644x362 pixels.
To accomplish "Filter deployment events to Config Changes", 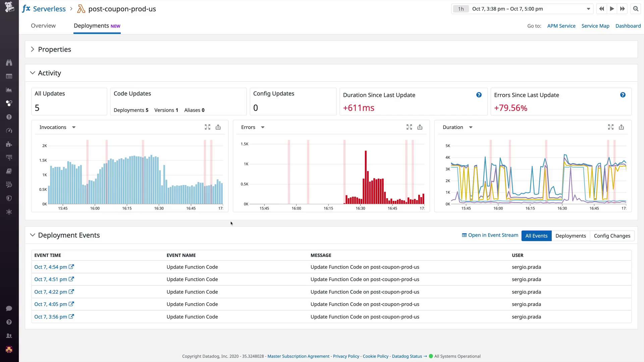I will click(612, 236).
